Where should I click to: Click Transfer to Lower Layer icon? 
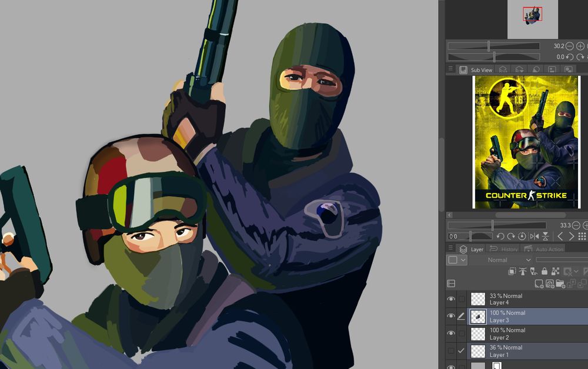tap(571, 284)
